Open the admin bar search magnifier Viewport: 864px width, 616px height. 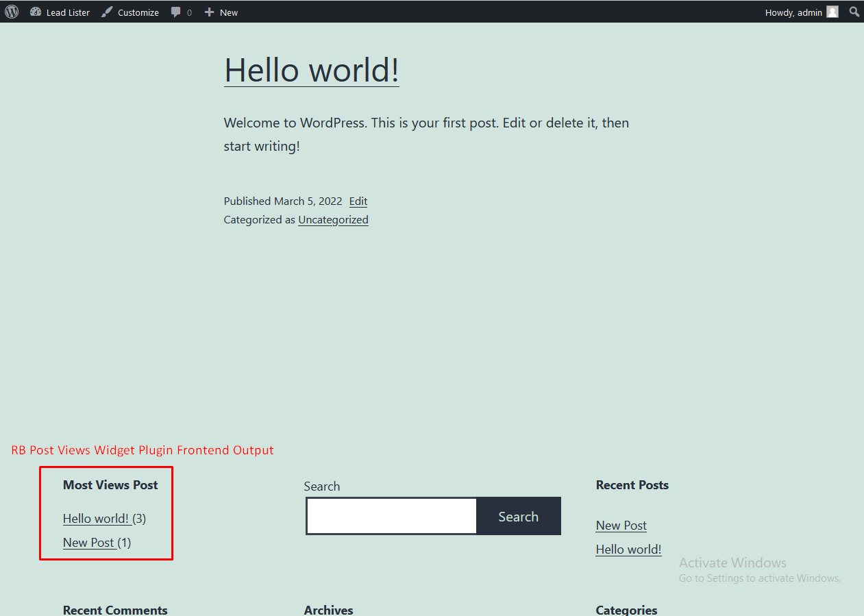tap(854, 12)
